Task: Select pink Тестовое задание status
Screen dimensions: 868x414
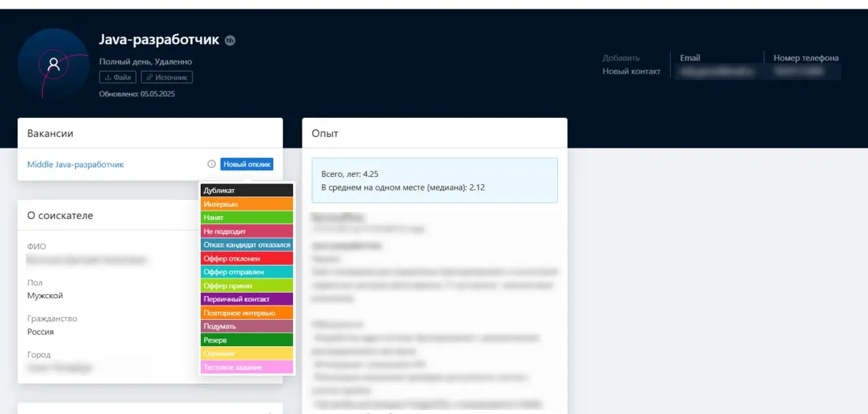Action: click(247, 367)
